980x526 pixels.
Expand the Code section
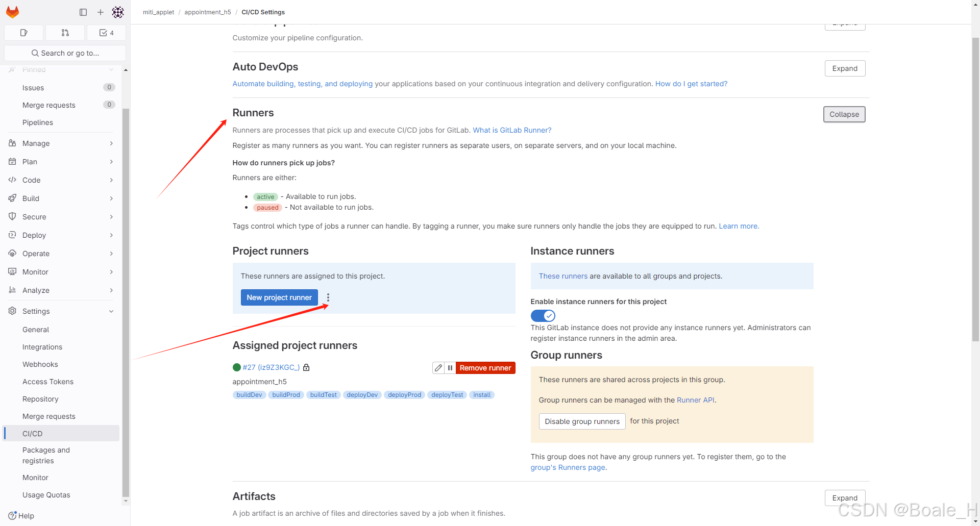[x=61, y=180]
